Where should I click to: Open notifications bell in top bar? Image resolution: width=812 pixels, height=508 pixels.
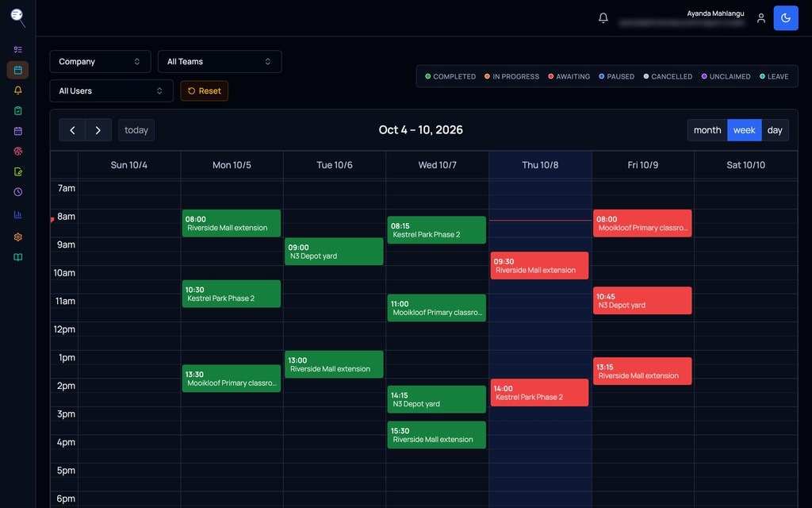[x=603, y=18]
